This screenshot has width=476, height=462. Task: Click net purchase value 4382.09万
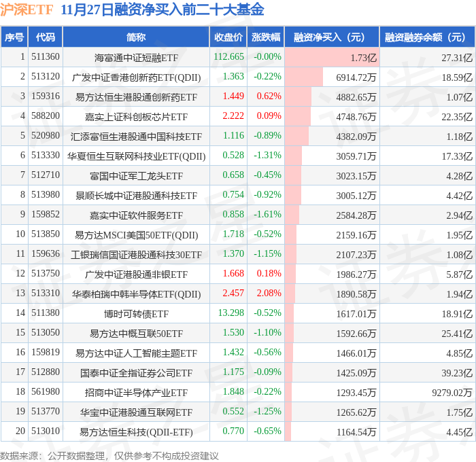(x=356, y=136)
